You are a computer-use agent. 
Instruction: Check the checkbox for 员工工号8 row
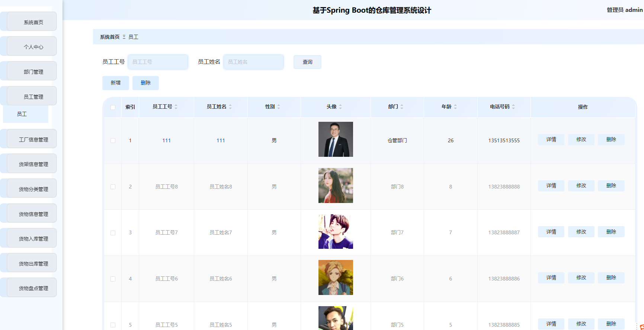(113, 187)
